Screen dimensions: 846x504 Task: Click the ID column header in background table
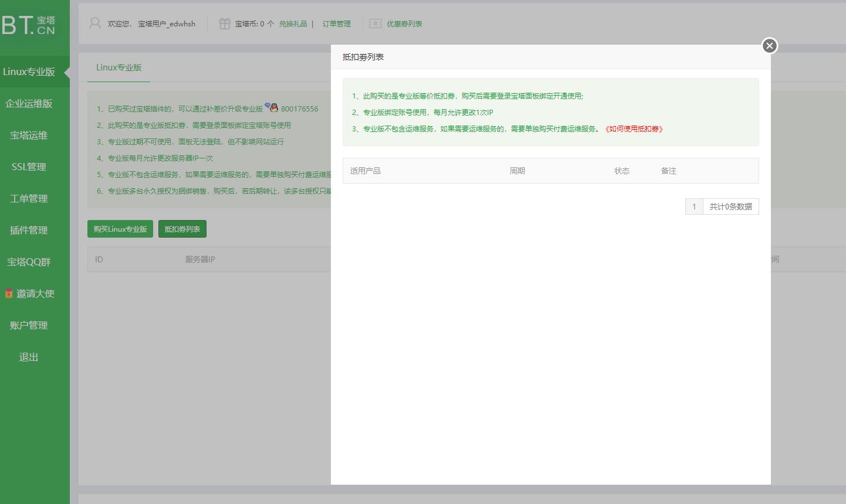(x=99, y=259)
